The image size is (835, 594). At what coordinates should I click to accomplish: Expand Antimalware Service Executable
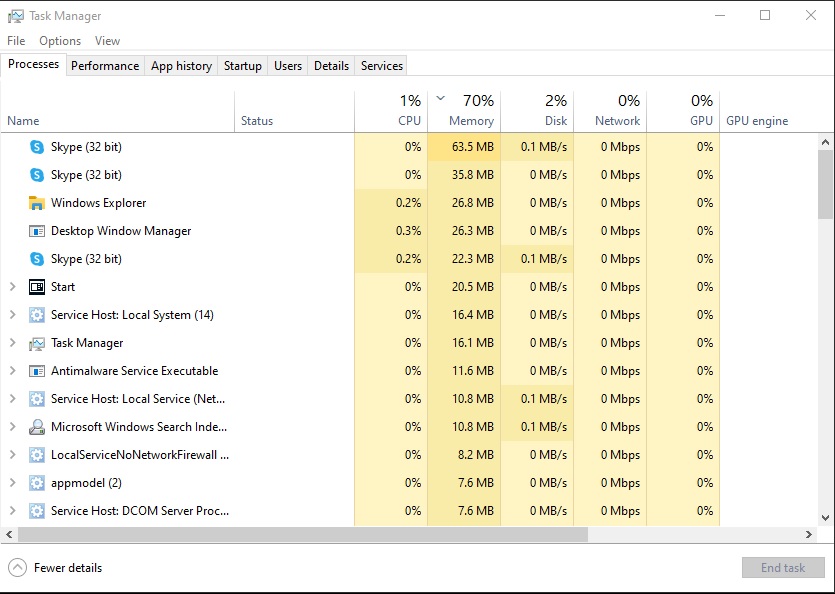(13, 371)
